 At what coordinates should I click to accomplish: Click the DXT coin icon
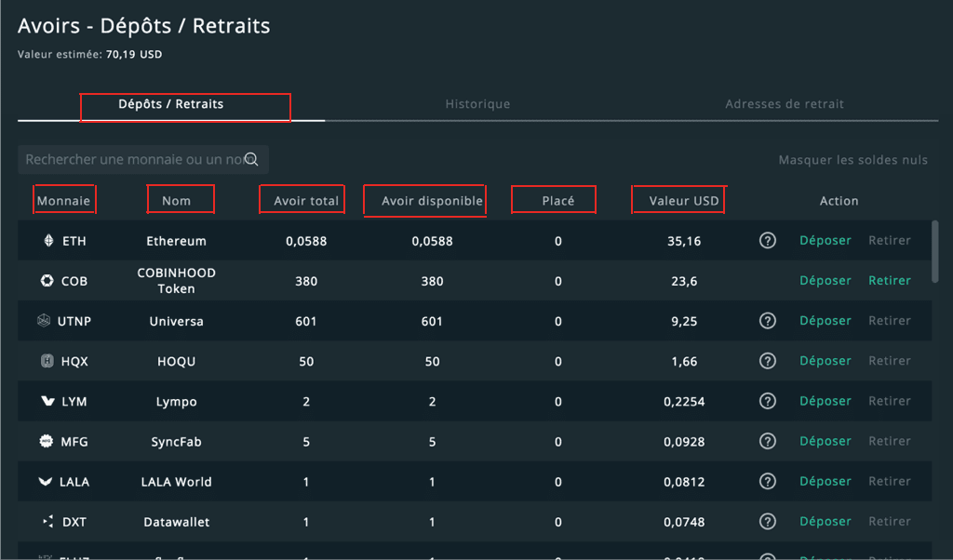tap(48, 521)
